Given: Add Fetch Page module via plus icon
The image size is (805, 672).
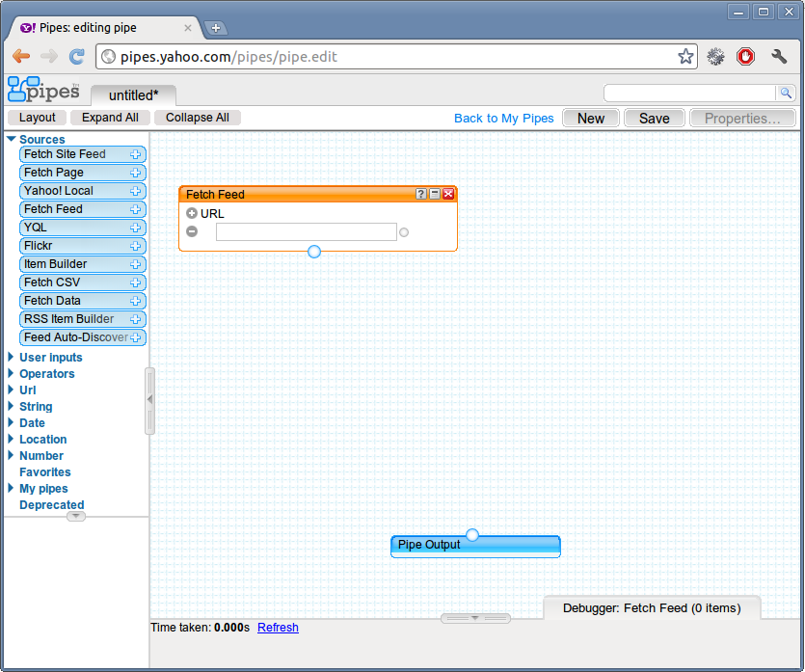Looking at the screenshot, I should click(136, 173).
